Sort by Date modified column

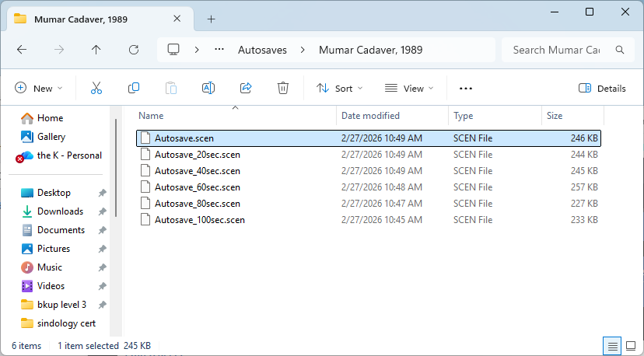click(x=392, y=116)
